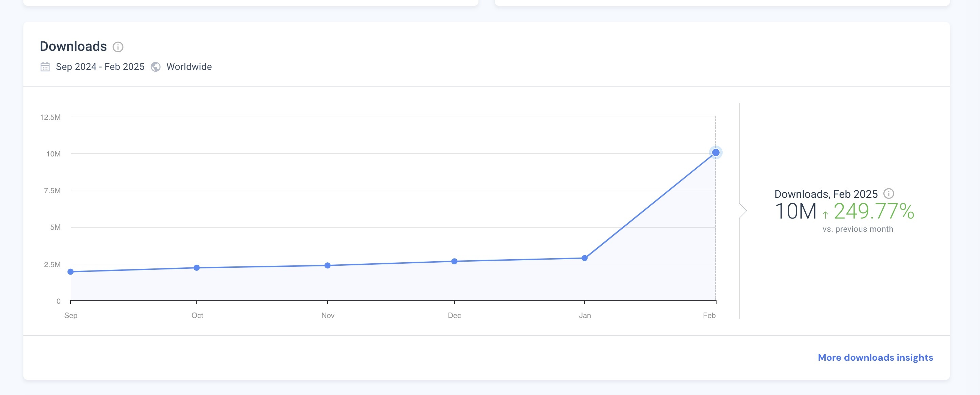This screenshot has width=980, height=395.
Task: Click the Feb label on x-axis
Action: pyautogui.click(x=709, y=316)
